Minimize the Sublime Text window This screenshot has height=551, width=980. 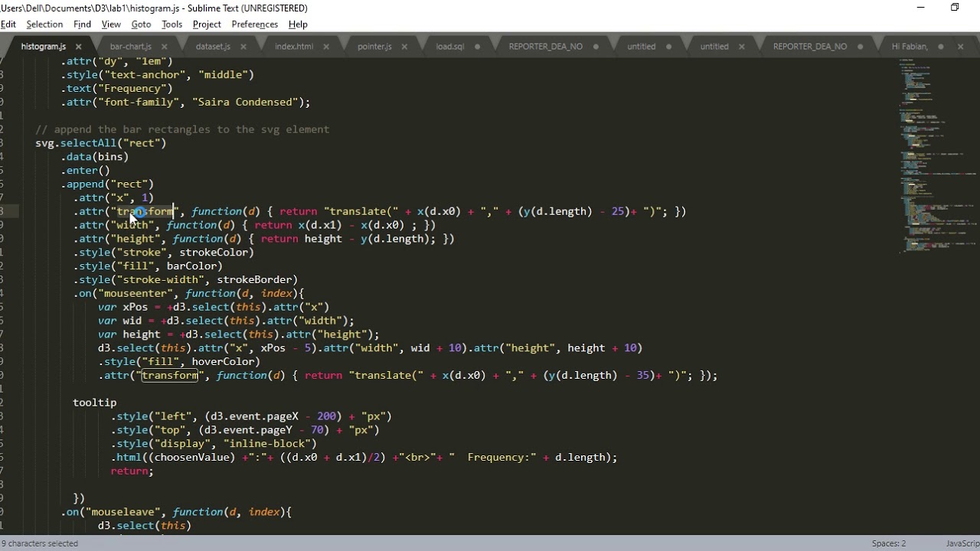pos(920,8)
